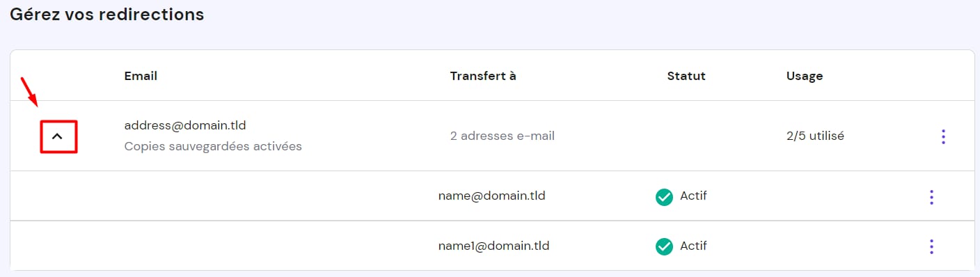Click the Copies sauvegardées activées note

[x=213, y=147]
